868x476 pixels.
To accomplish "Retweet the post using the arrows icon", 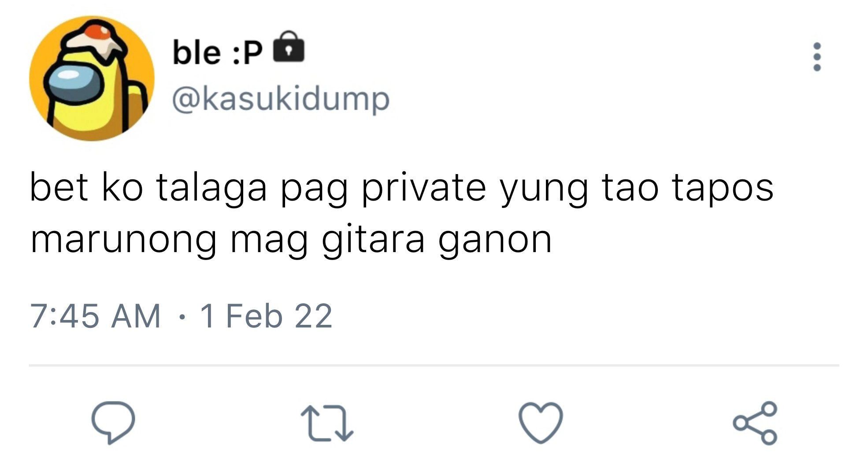I will click(327, 423).
